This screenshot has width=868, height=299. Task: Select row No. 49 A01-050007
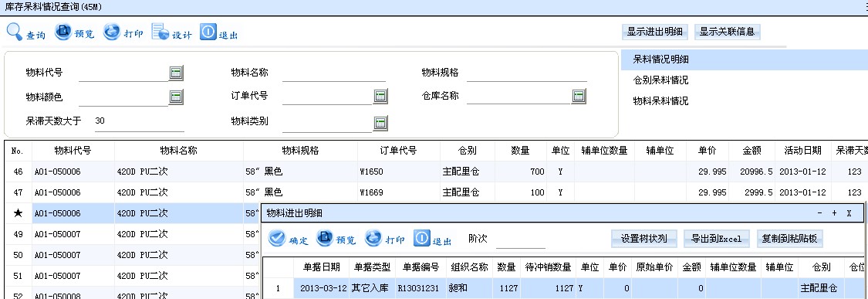coord(133,234)
